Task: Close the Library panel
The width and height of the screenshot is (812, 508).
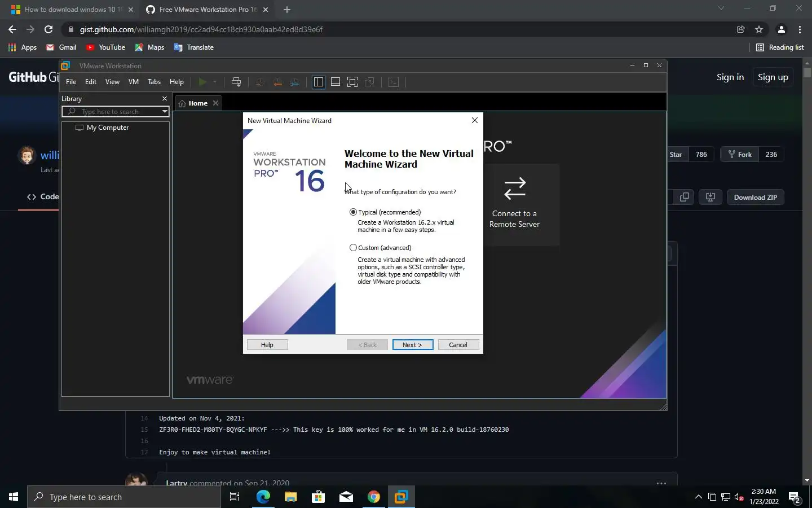Action: pyautogui.click(x=165, y=99)
